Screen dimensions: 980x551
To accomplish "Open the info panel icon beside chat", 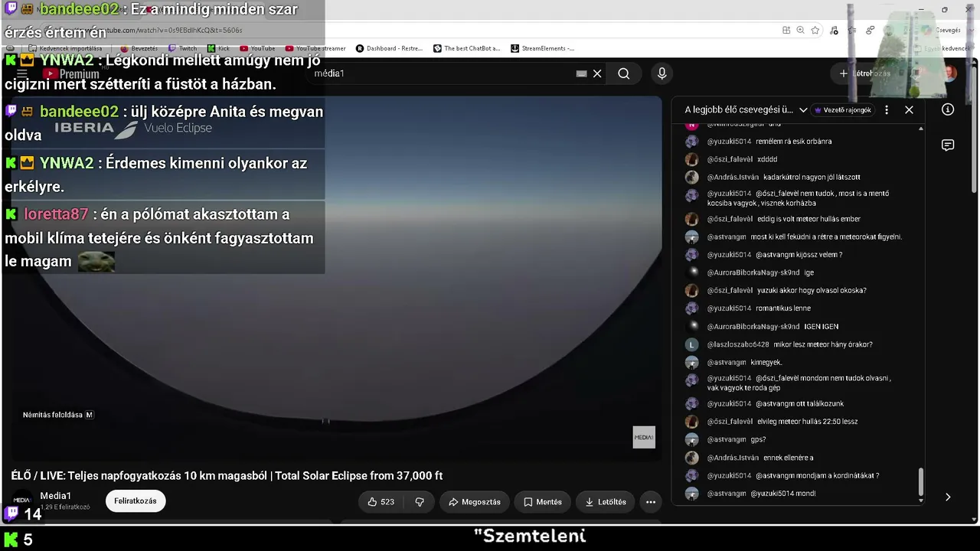I will click(948, 109).
